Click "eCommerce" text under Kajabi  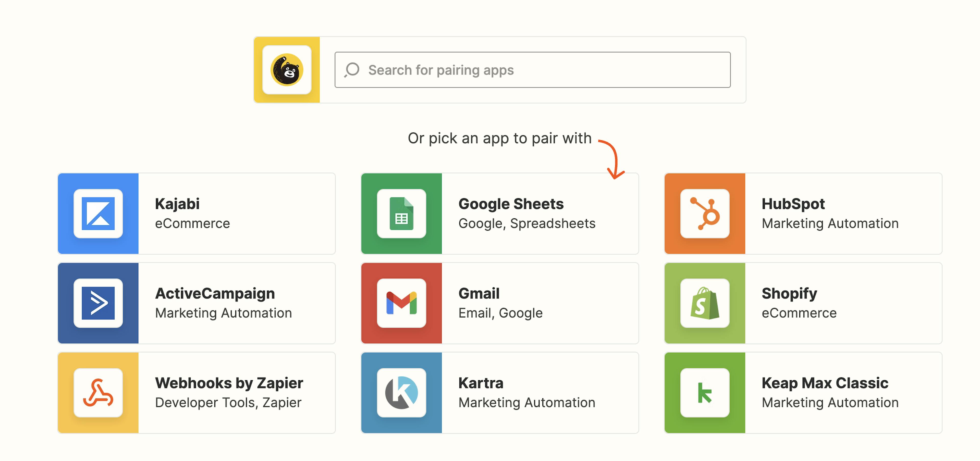point(192,223)
